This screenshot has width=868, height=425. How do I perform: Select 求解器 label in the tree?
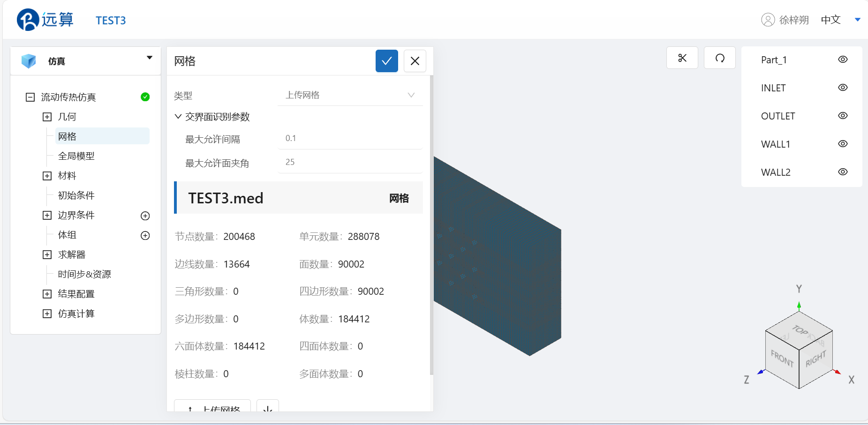click(x=72, y=254)
